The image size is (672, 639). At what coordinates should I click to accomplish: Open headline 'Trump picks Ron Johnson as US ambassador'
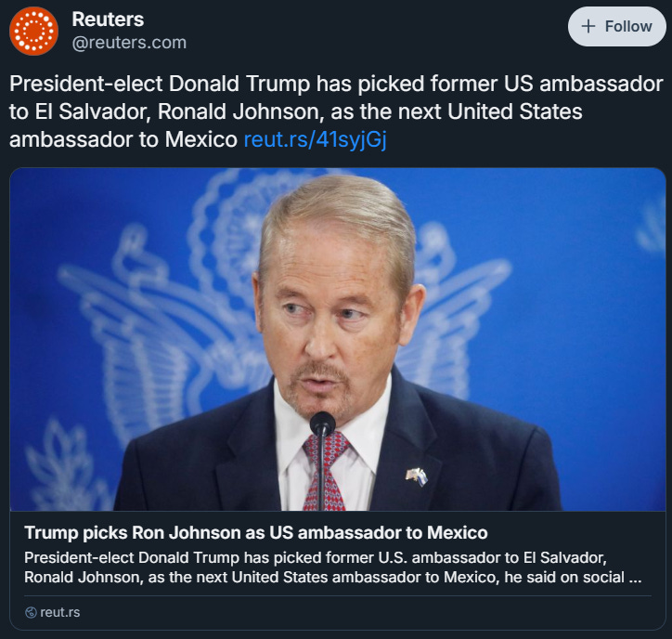[256, 532]
